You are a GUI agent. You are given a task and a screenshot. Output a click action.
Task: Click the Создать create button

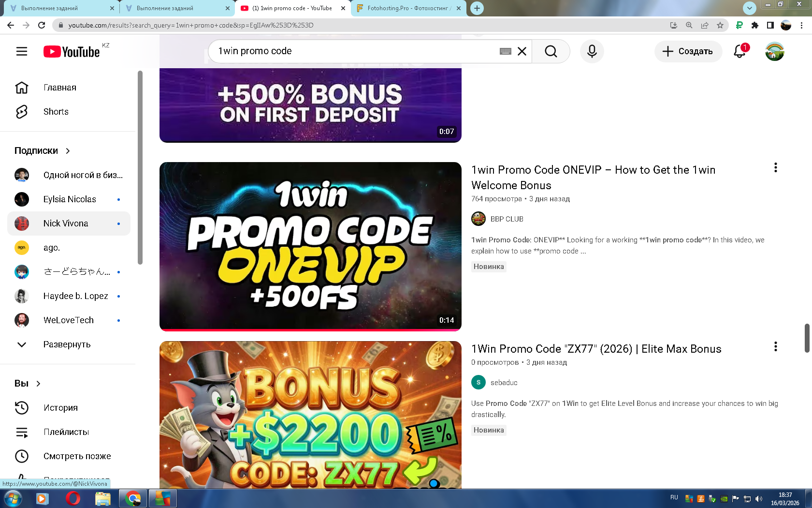click(x=688, y=51)
